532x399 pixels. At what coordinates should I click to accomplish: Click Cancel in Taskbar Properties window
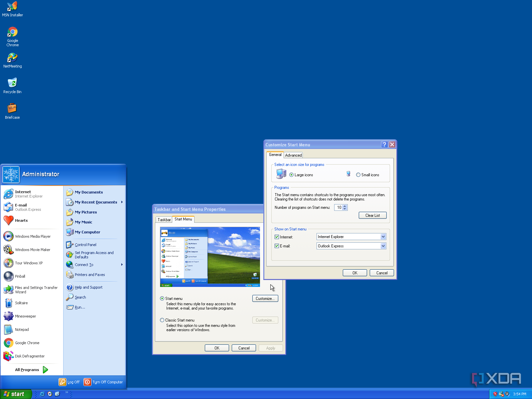pos(244,348)
